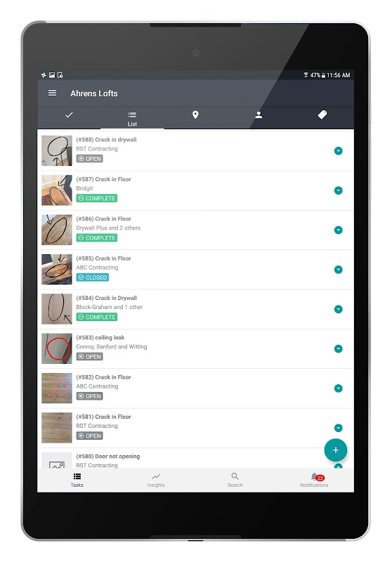Tap the floating plus add-task button
Screen dimensions: 392x562
click(335, 450)
